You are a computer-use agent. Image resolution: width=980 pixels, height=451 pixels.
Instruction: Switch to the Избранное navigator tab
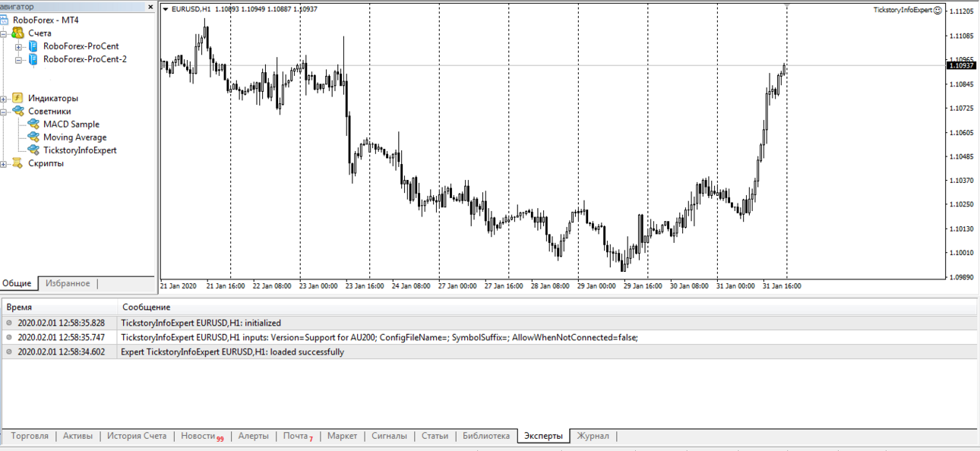point(68,283)
